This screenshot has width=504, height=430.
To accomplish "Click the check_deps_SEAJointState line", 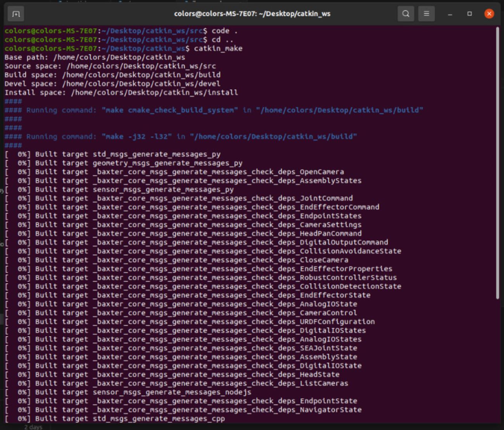I will coord(181,348).
